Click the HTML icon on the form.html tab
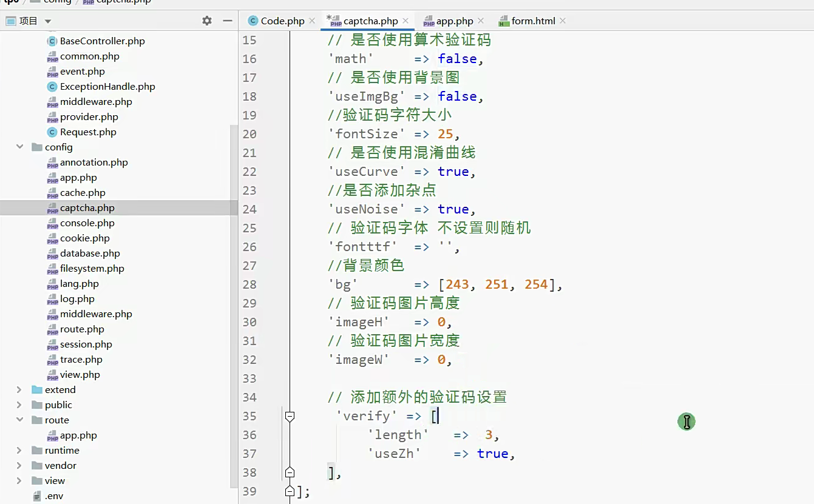The width and height of the screenshot is (814, 504). pos(504,20)
